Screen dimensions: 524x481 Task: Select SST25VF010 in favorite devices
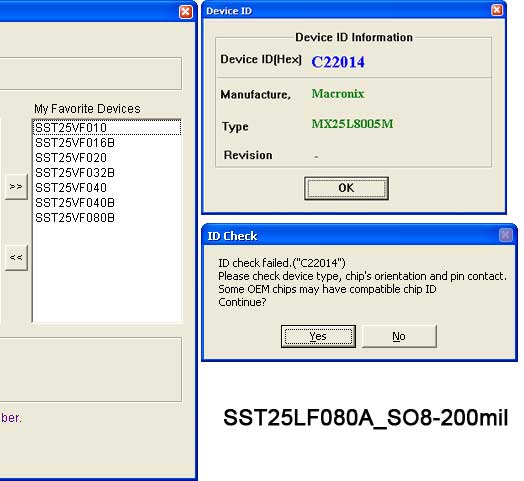coord(107,128)
